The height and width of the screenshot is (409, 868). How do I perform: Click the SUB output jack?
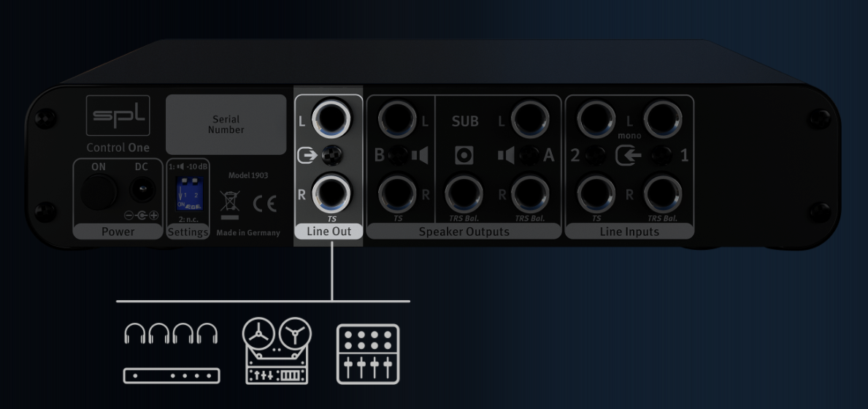pos(464,194)
